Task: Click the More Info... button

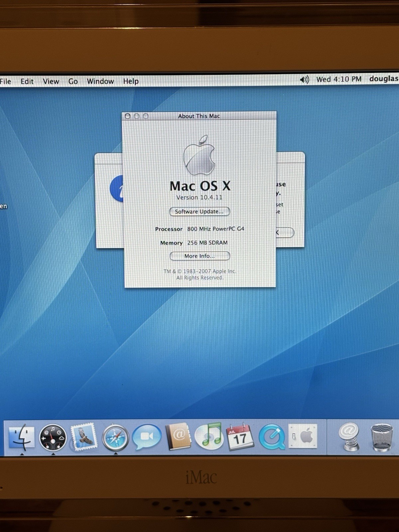Action: click(x=199, y=256)
